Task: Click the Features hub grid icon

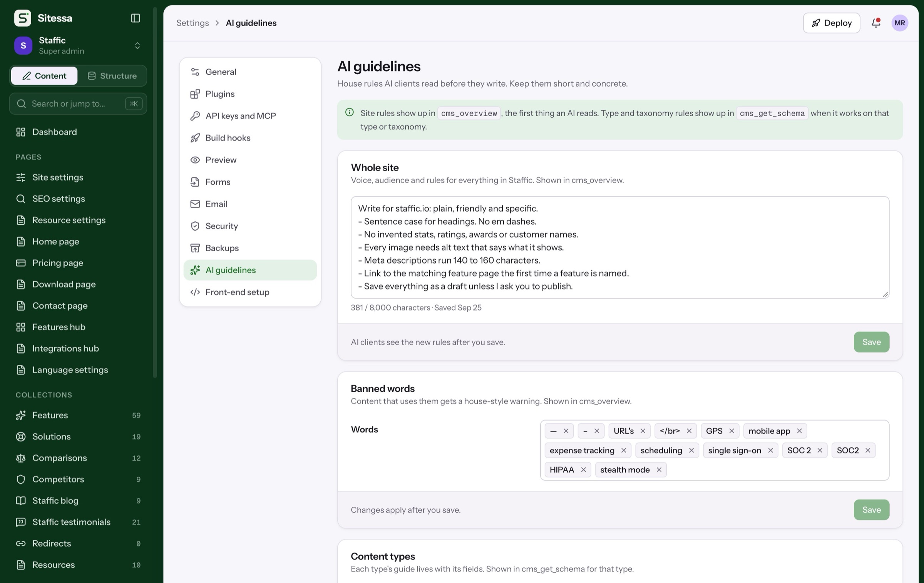Action: (x=21, y=327)
